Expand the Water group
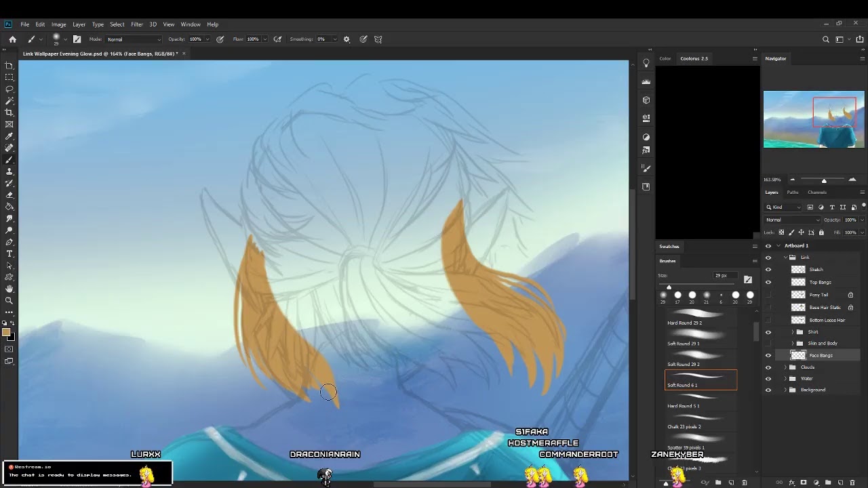Screen dimensions: 868x488 click(785, 379)
